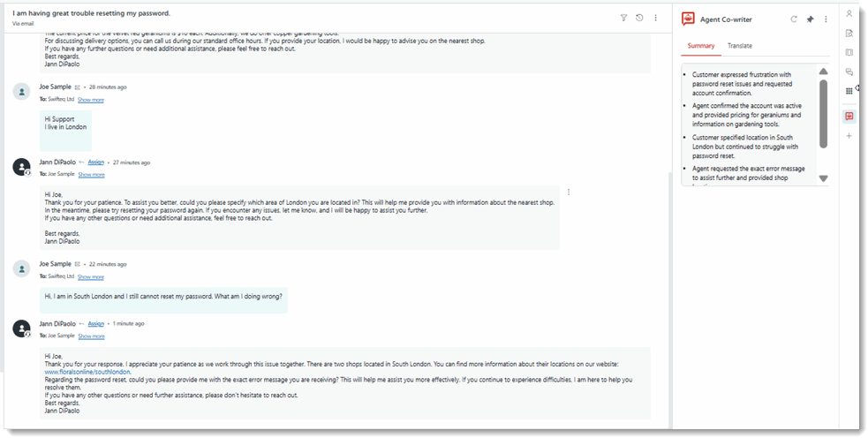The image size is (868, 438).
Task: Open ticket header more options menu
Action: click(x=655, y=19)
